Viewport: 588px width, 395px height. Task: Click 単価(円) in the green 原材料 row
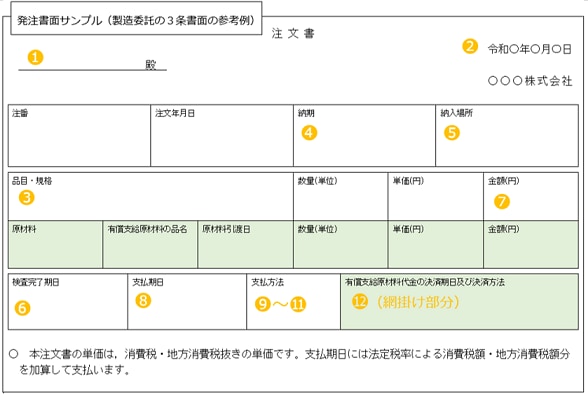pos(408,229)
